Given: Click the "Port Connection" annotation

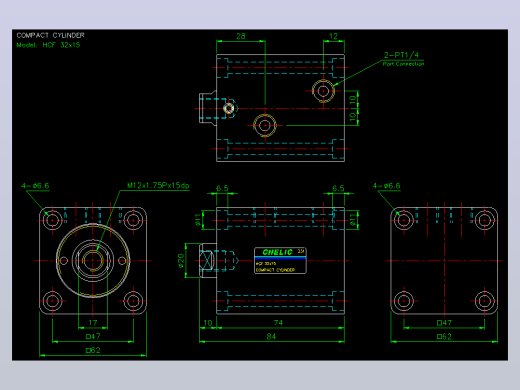Looking at the screenshot, I should (403, 64).
